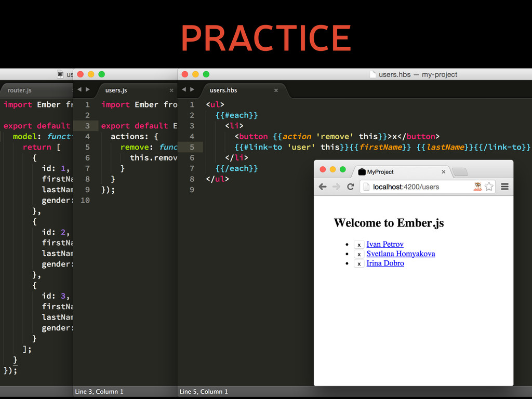
Task: Bookmark page with the star icon
Action: [x=489, y=187]
